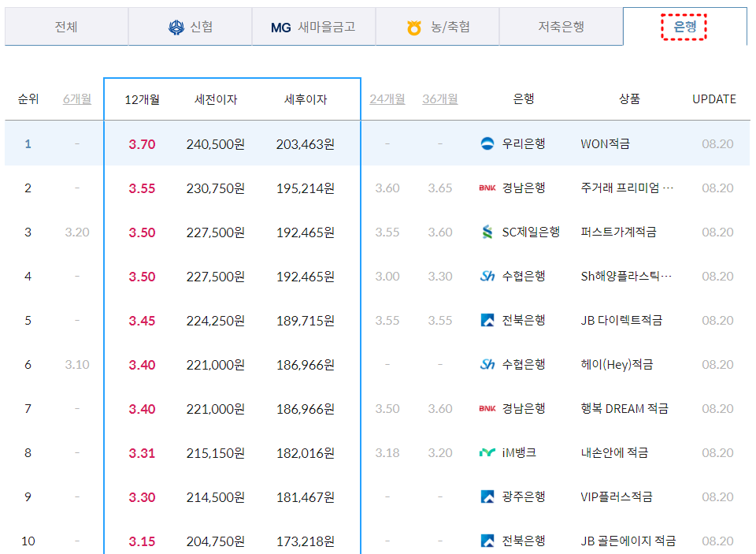
Task: Select the 3.55 12-month rate for 경남은행
Action: 143,188
